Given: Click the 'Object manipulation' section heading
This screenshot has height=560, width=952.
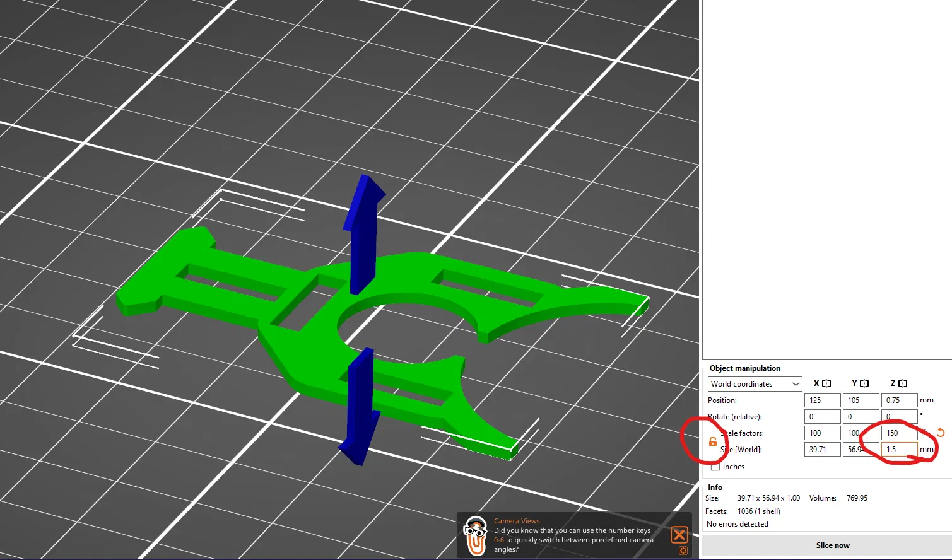Looking at the screenshot, I should pyautogui.click(x=745, y=368).
